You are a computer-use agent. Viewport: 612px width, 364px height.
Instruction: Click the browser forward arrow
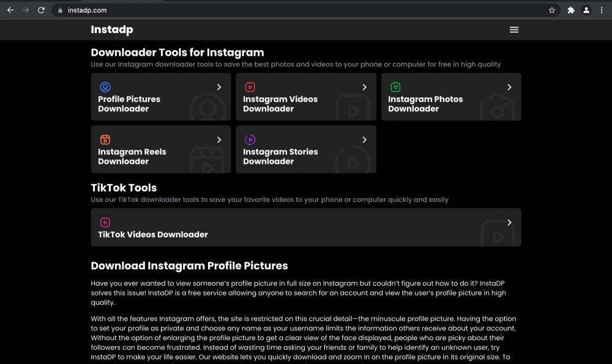tap(26, 10)
